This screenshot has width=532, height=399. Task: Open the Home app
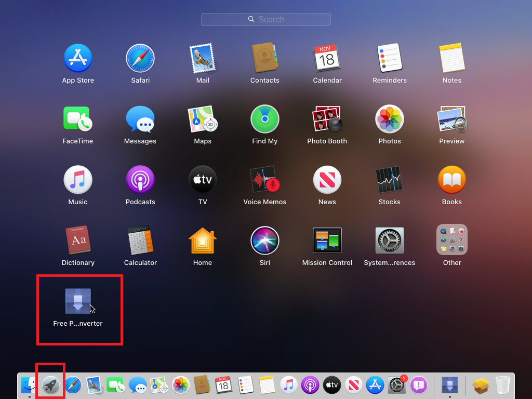[x=203, y=240]
